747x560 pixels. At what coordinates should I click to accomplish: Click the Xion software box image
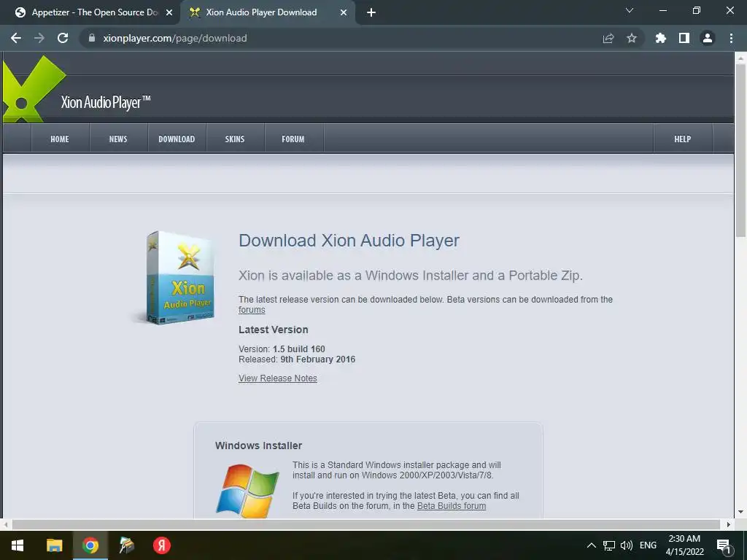(x=179, y=278)
